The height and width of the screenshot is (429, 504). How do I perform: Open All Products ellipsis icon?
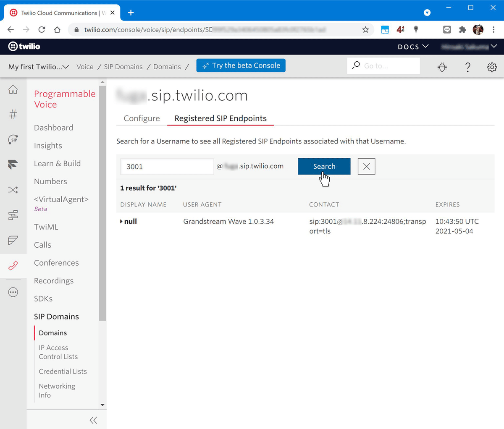(x=13, y=292)
